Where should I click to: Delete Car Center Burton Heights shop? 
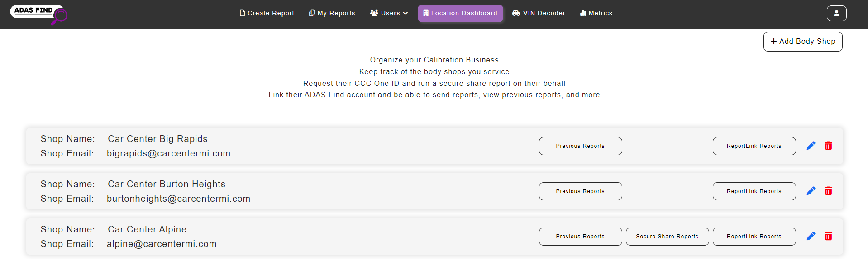pos(828,191)
